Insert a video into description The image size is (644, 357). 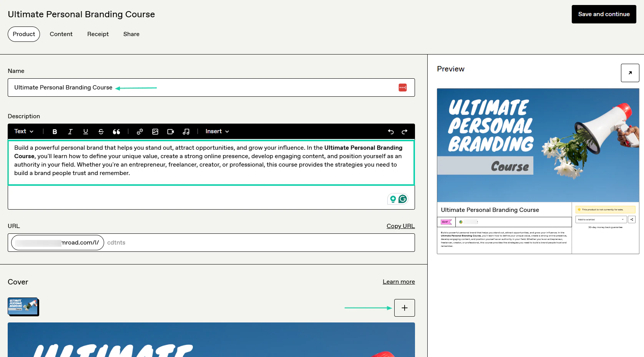pos(171,132)
